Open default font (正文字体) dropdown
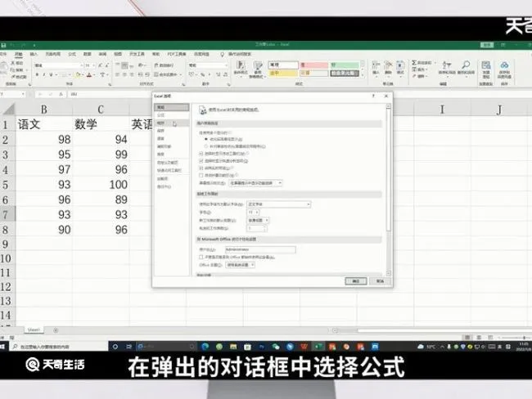 point(278,204)
